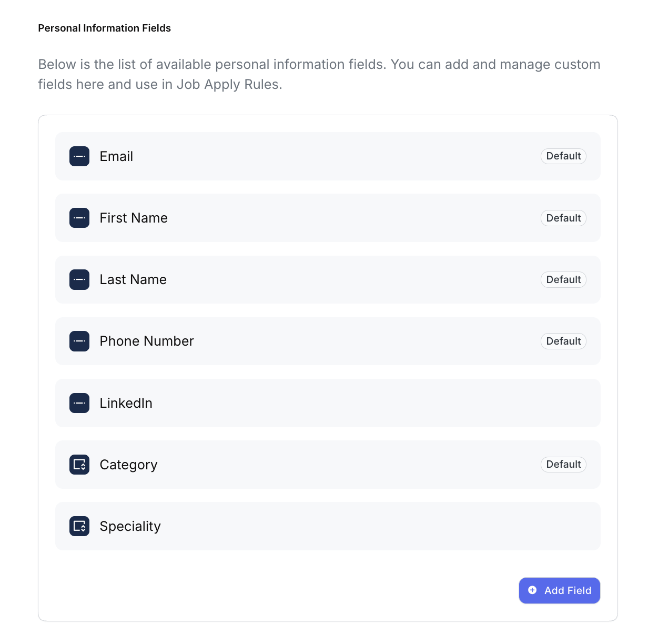The height and width of the screenshot is (644, 648).
Task: Click the text field icon beside Email
Action: point(79,156)
